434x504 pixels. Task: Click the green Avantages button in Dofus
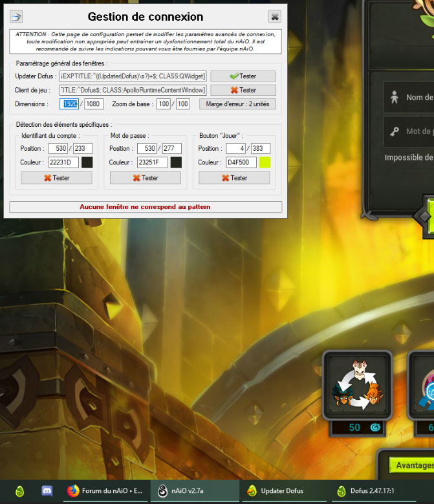[411, 465]
